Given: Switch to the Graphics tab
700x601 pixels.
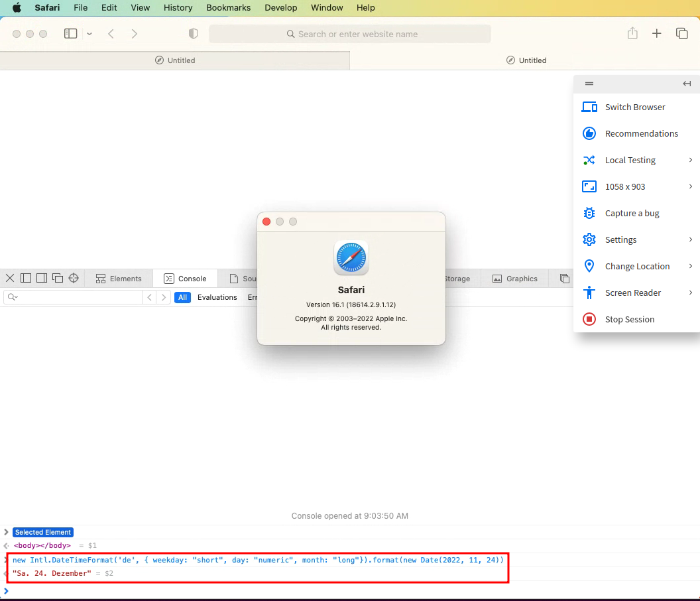Looking at the screenshot, I should coord(515,279).
